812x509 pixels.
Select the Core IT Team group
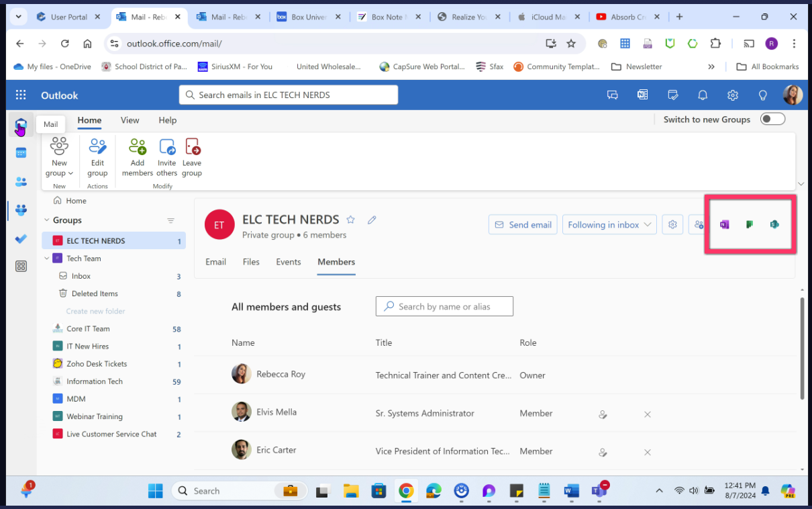click(x=114, y=328)
